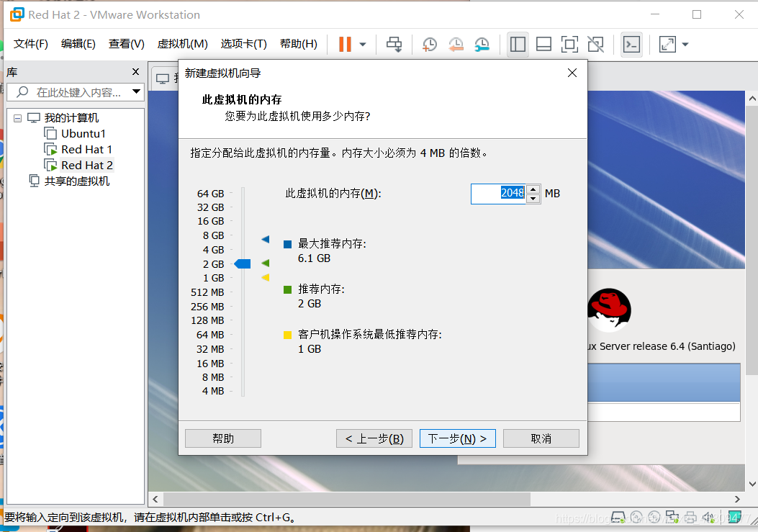The height and width of the screenshot is (532, 758).
Task: Click the network adapter status bar icon
Action: [x=672, y=518]
